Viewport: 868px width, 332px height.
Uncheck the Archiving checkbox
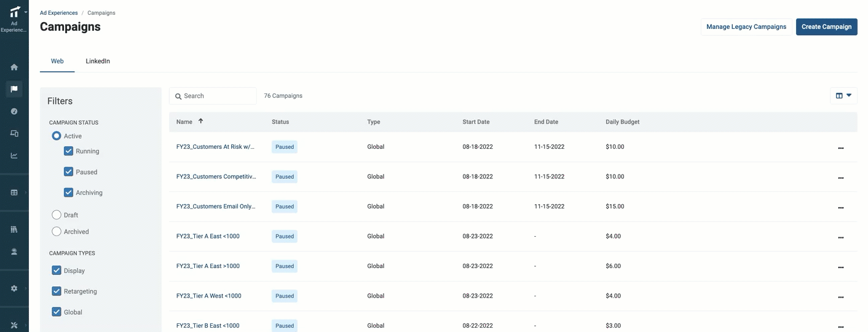click(x=69, y=192)
